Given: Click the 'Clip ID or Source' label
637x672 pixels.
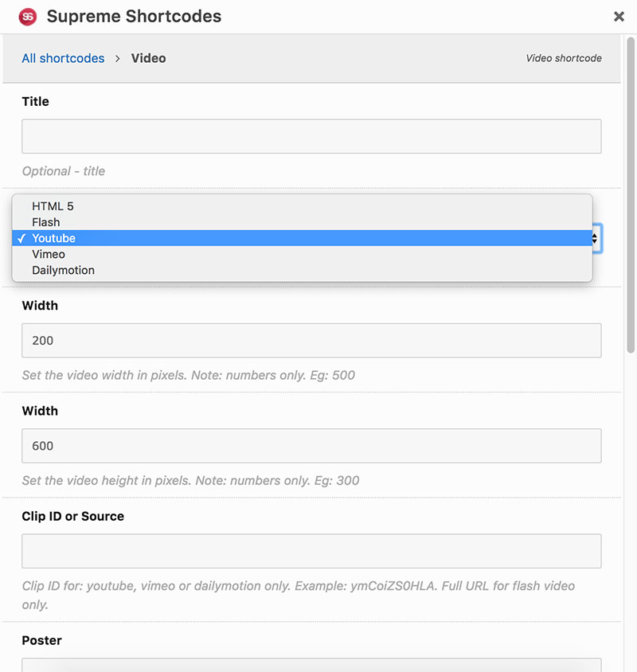Looking at the screenshot, I should click(x=73, y=516).
